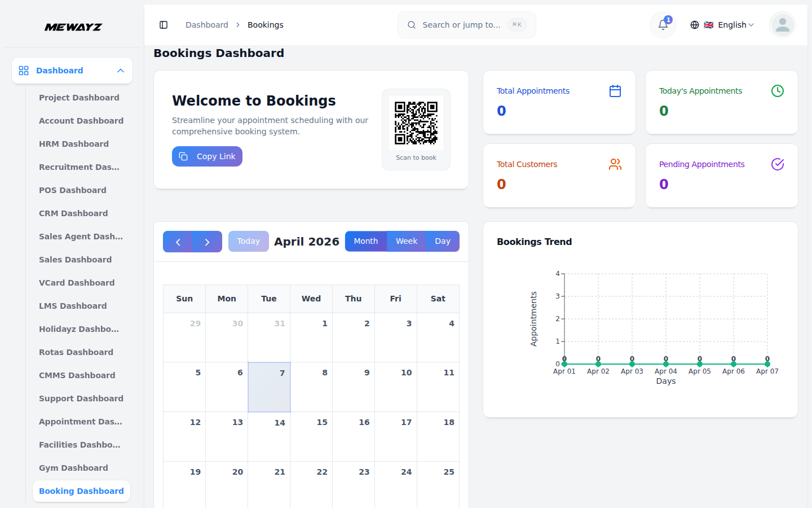Click the Pending Appointments checkmark icon
The image size is (812, 508).
click(x=777, y=164)
